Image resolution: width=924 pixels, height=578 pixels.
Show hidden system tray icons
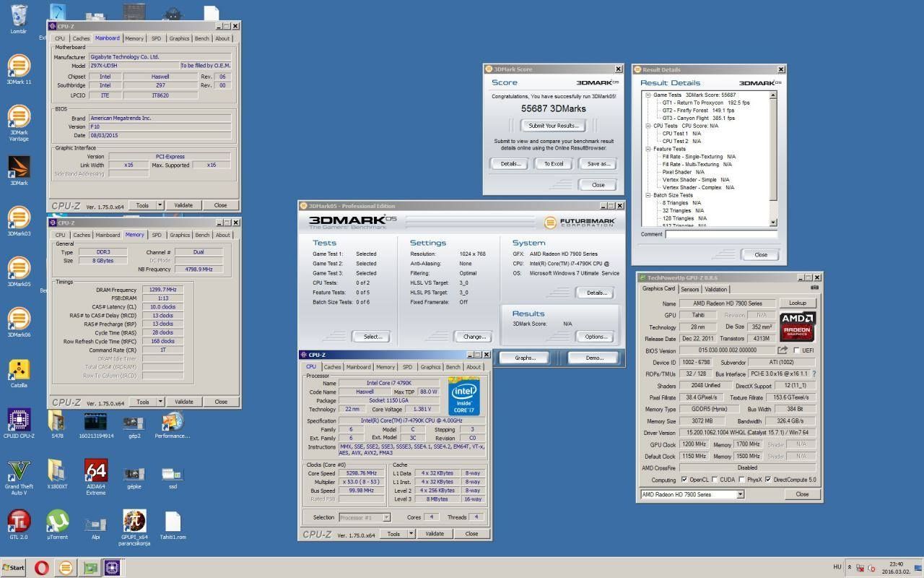click(x=849, y=568)
